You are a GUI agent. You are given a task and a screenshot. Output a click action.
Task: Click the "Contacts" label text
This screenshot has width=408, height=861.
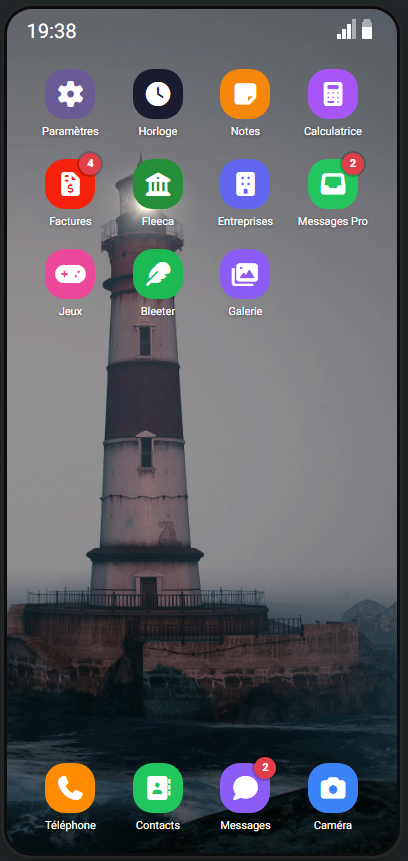click(158, 825)
